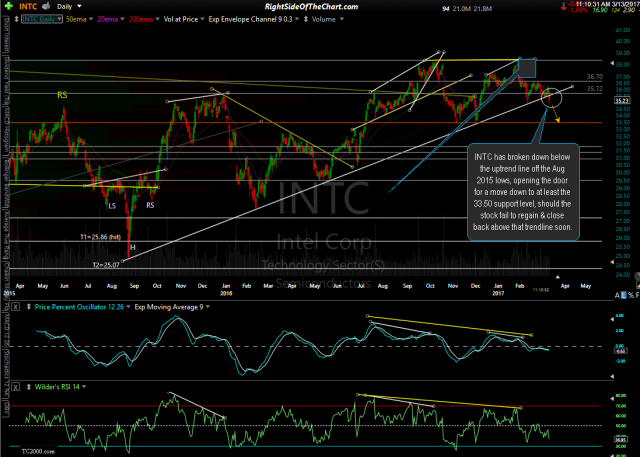
Task: Click the 36.95 RSI value label
Action: [x=621, y=440]
